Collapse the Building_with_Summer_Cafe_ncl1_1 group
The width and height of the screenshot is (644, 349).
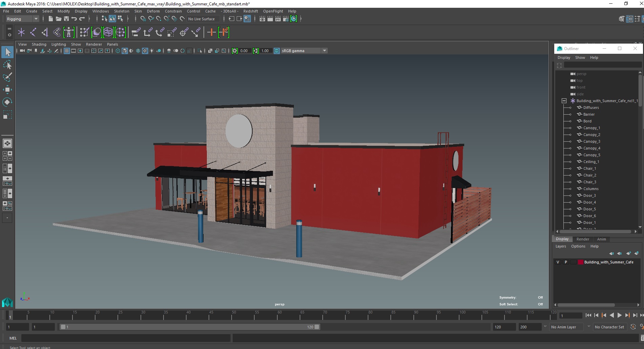pyautogui.click(x=564, y=101)
